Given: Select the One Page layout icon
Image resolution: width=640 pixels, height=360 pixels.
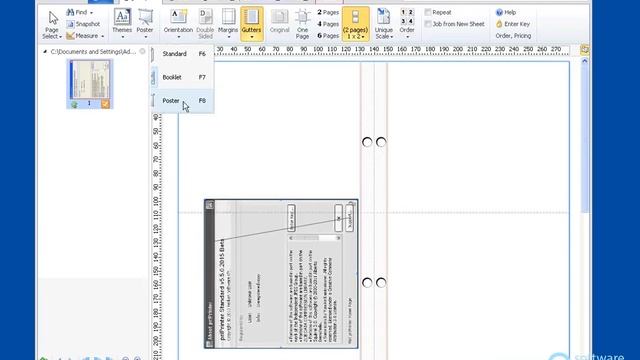Looking at the screenshot, I should pos(302,17).
